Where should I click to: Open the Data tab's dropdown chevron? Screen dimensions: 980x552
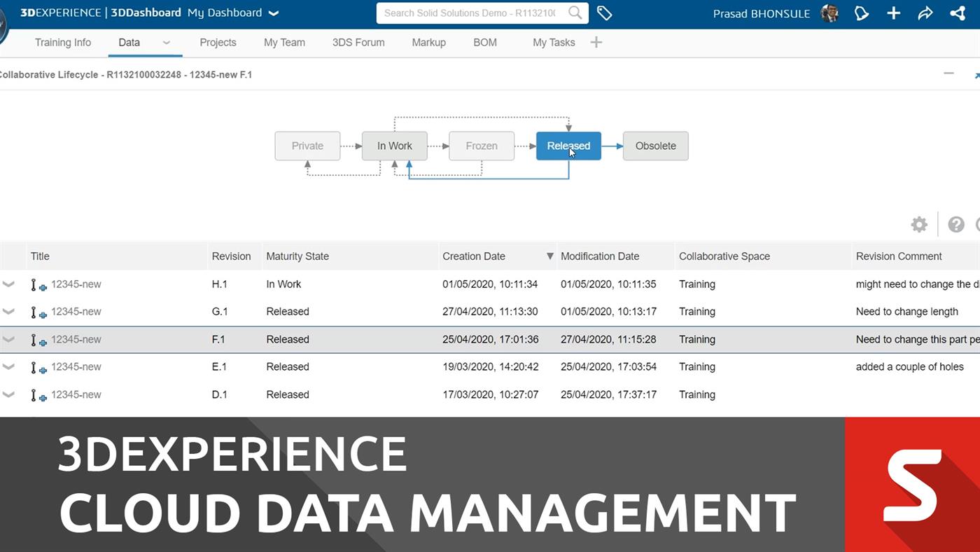pyautogui.click(x=166, y=43)
